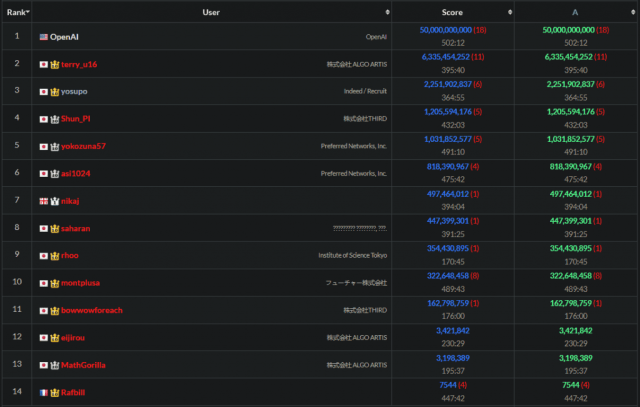Open rhoo user profile
Viewport: 640px width, 407px height.
click(70, 256)
